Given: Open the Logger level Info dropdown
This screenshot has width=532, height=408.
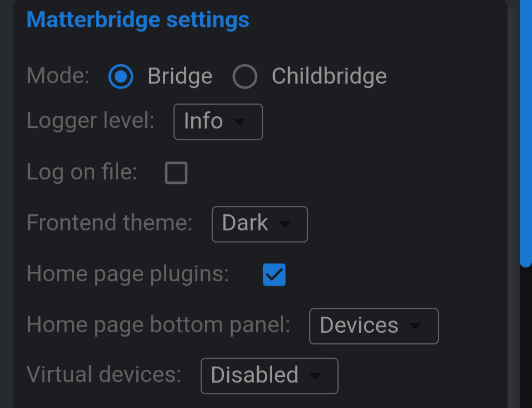Looking at the screenshot, I should coord(218,122).
